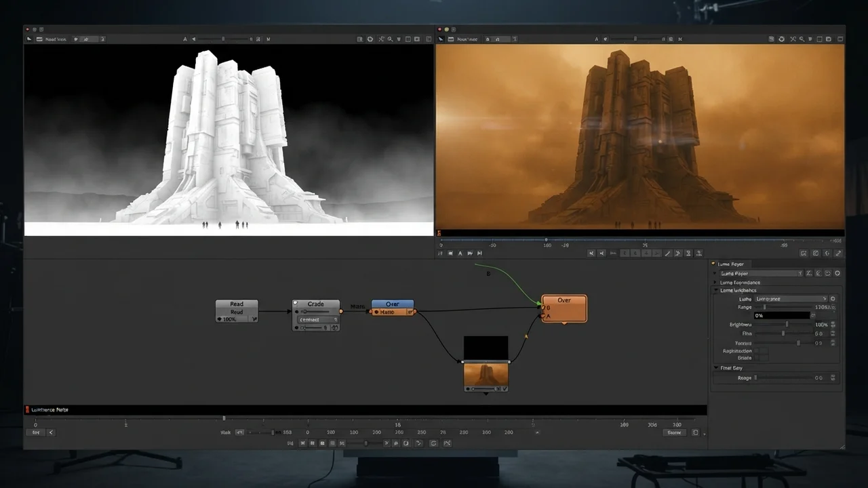The height and width of the screenshot is (488, 868).
Task: Click the Range slider handle in properties
Action: [x=764, y=307]
